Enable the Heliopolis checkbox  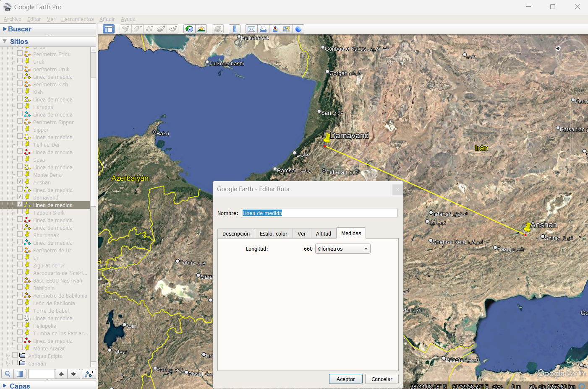(20, 325)
